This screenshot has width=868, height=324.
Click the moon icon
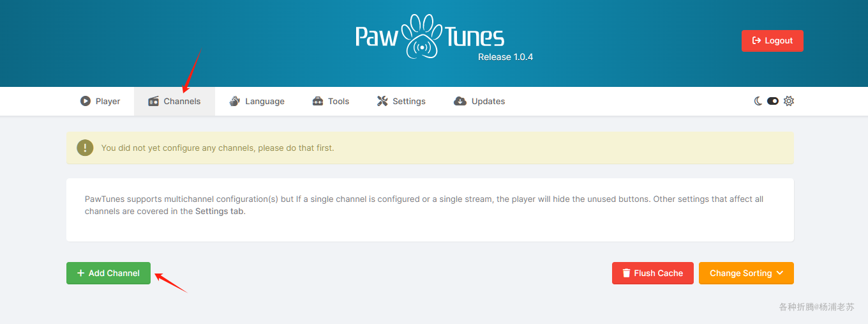758,101
